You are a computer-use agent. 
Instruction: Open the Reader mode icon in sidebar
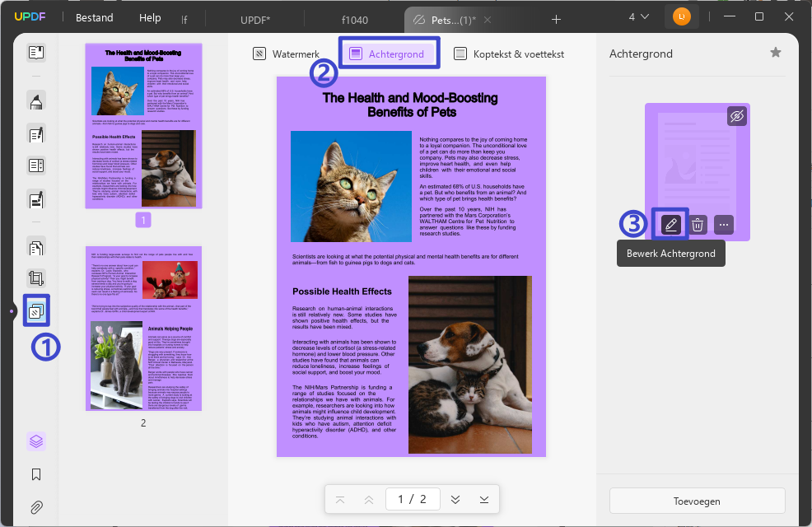tap(36, 52)
